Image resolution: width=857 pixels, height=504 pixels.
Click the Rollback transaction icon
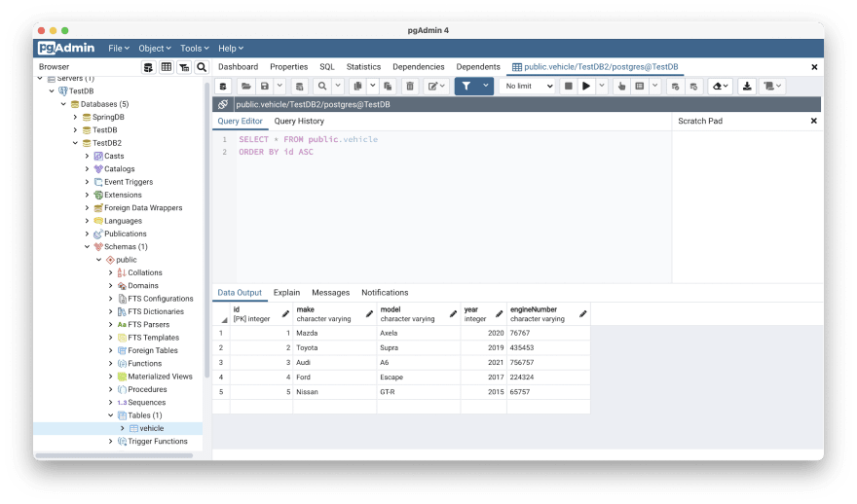pos(693,87)
